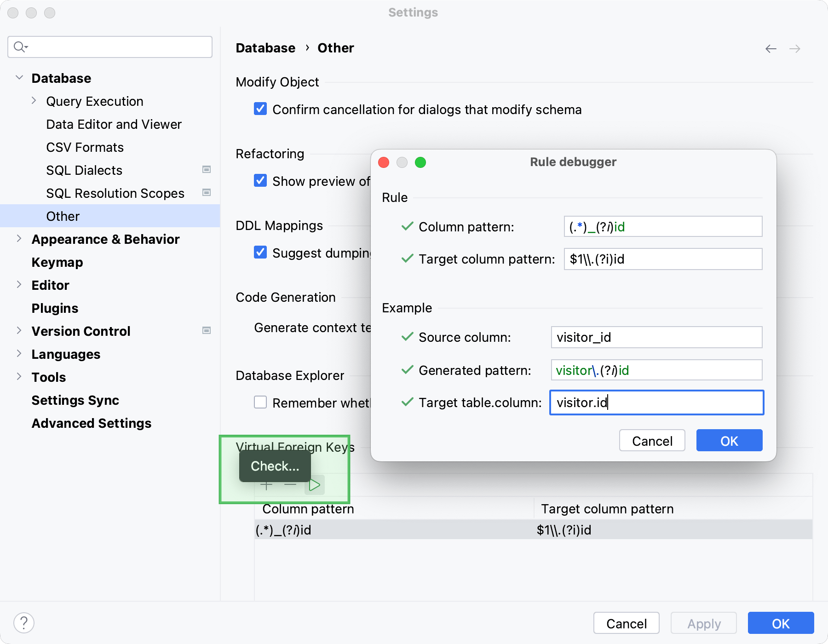Add a new virtual foreign key rule
The image size is (828, 644).
(266, 485)
